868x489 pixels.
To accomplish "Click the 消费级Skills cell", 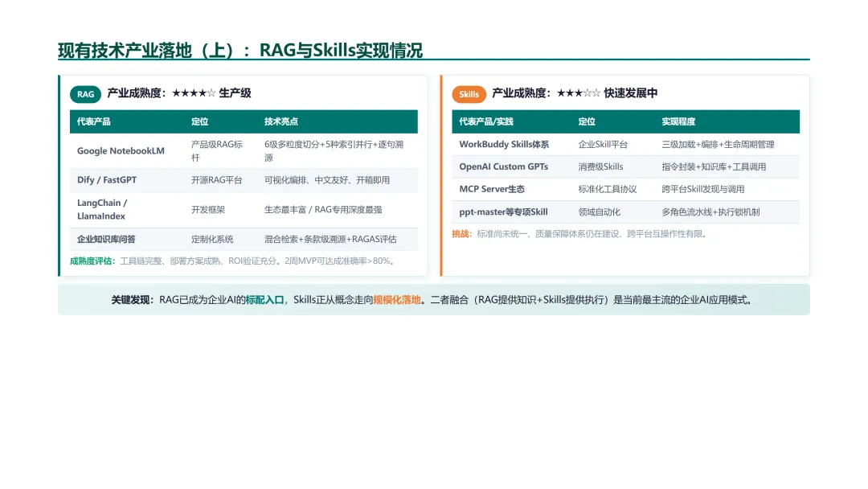I will tap(600, 166).
